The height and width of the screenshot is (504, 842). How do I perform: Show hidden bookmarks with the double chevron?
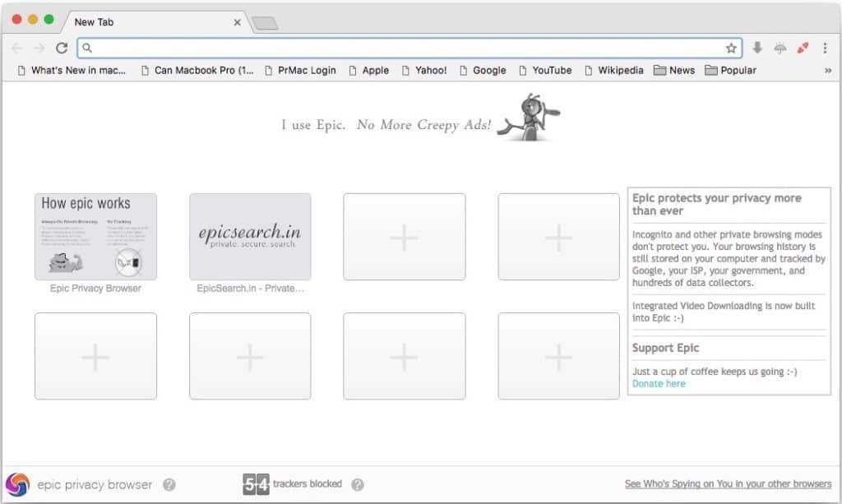pyautogui.click(x=828, y=71)
